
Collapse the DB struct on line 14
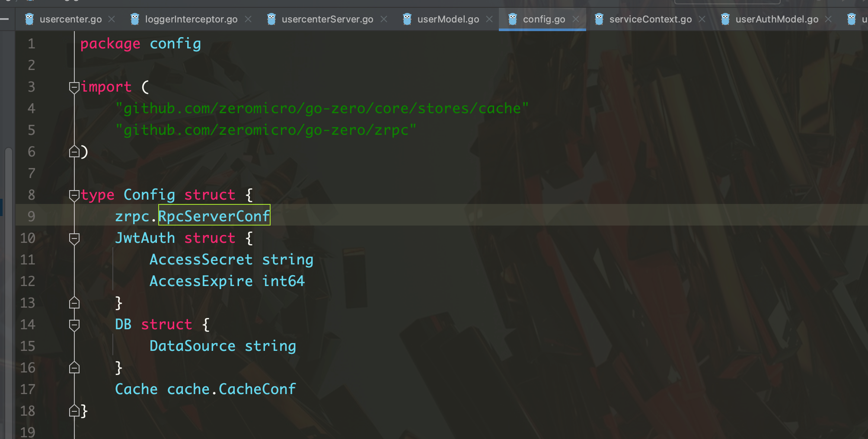[74, 325]
